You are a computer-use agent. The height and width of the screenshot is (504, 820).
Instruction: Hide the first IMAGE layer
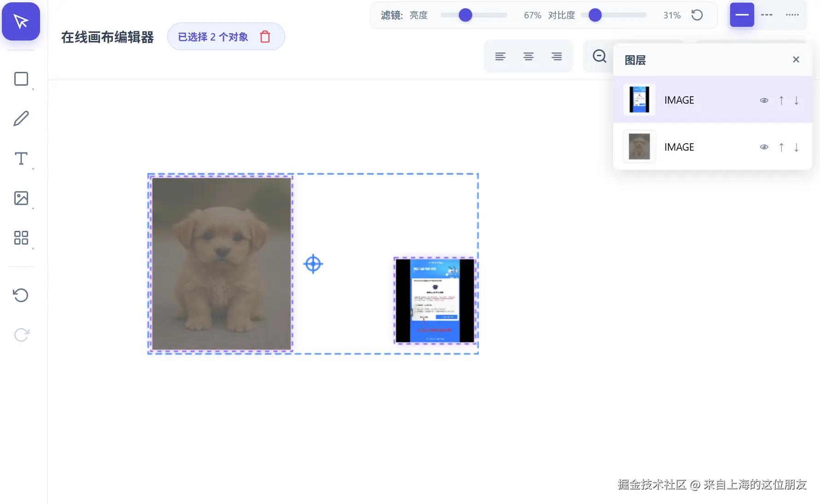coord(764,100)
